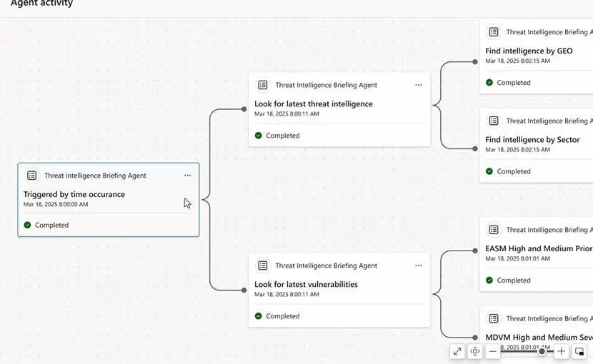Click Completed status text on Triggered by time occurance card
Viewport: 593px width, 364px height.
52,225
